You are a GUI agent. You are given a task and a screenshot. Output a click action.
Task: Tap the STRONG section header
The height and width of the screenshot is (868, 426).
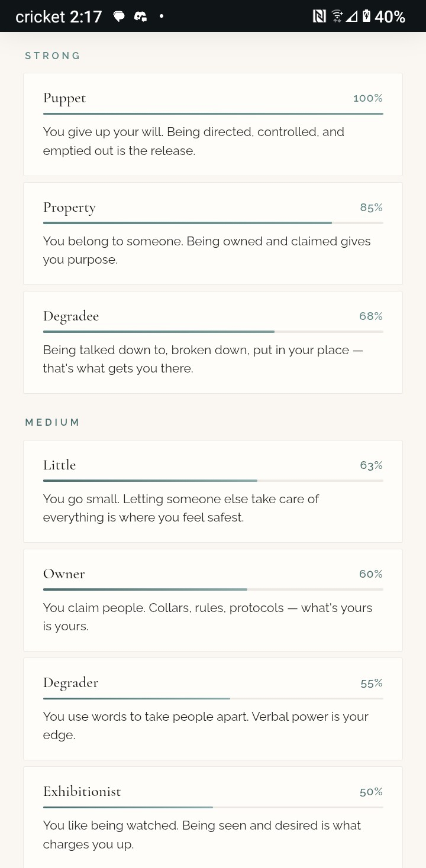coord(53,56)
